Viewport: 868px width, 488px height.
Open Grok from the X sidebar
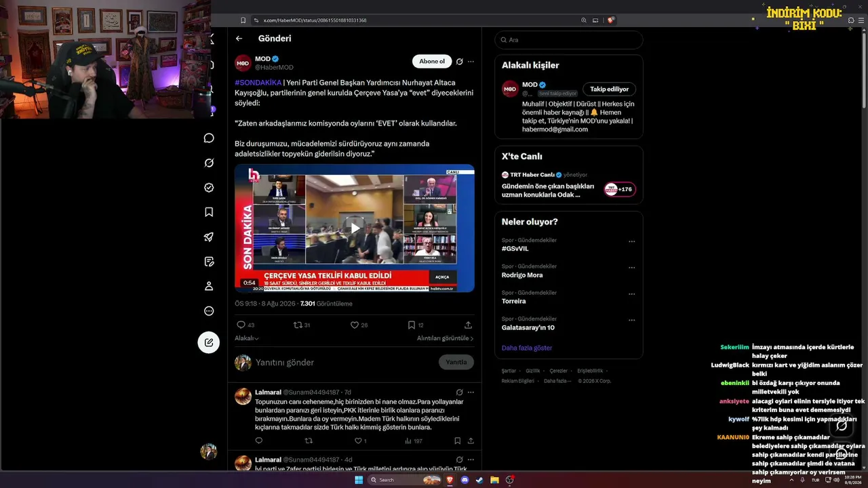tap(209, 163)
